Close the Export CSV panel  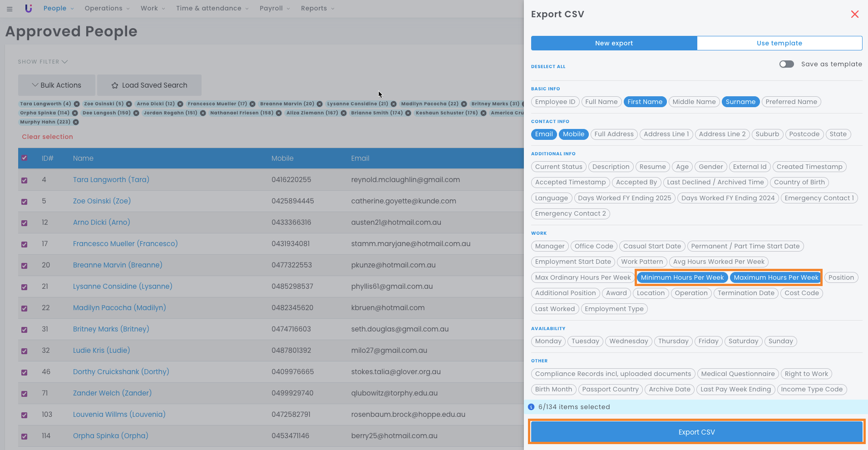pyautogui.click(x=854, y=14)
